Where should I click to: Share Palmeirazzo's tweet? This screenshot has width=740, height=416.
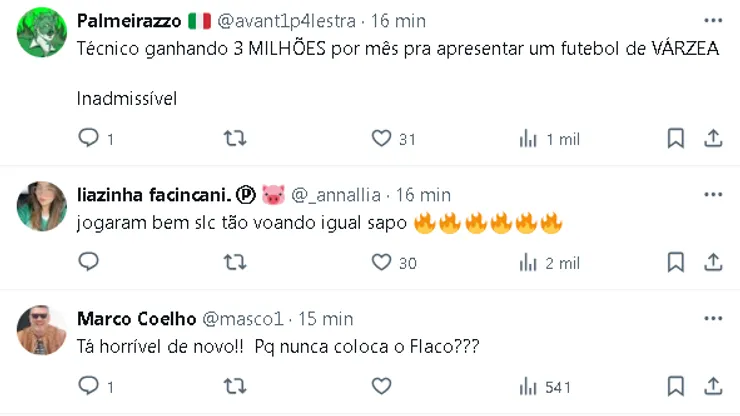713,139
